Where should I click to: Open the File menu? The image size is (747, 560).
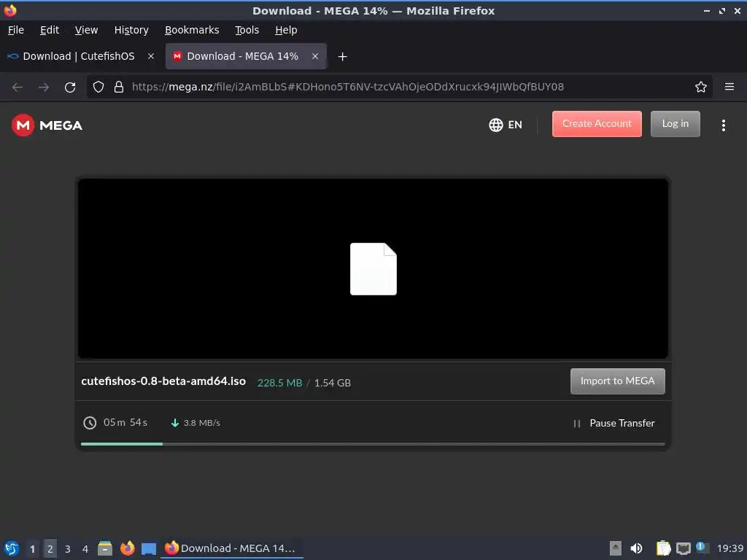pyautogui.click(x=16, y=30)
